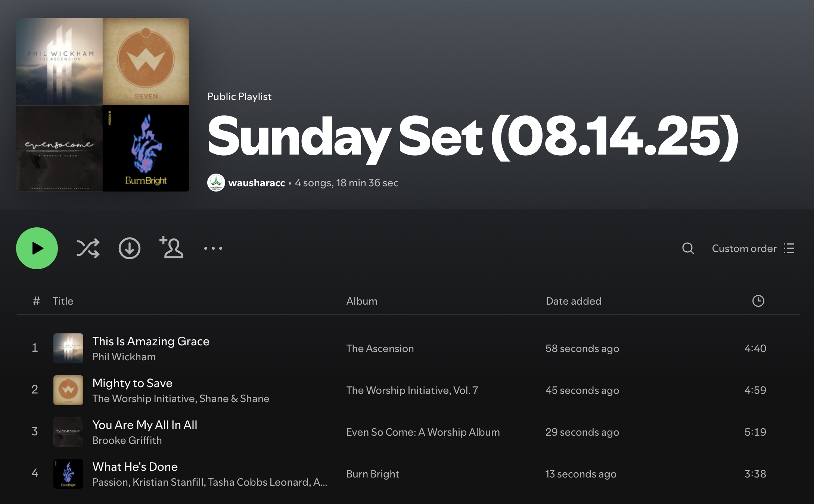Toggle shuffle for the playlist
This screenshot has width=814, height=504.
tap(88, 248)
